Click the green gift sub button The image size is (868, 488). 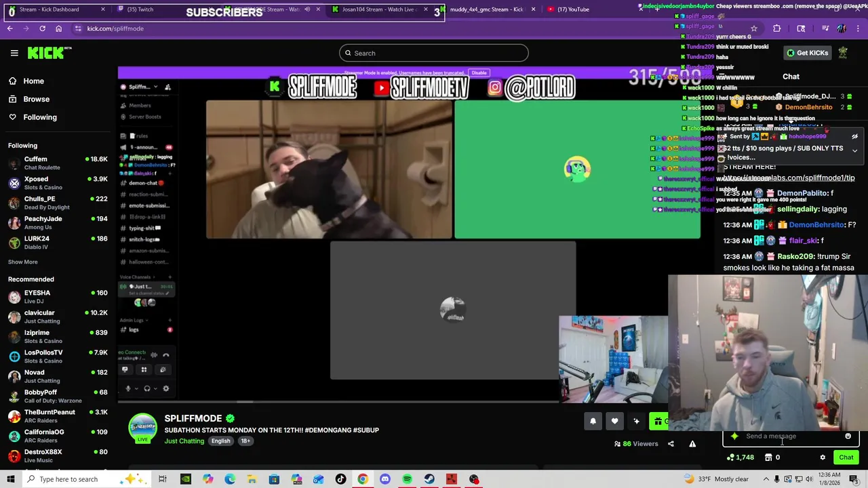pyautogui.click(x=658, y=422)
